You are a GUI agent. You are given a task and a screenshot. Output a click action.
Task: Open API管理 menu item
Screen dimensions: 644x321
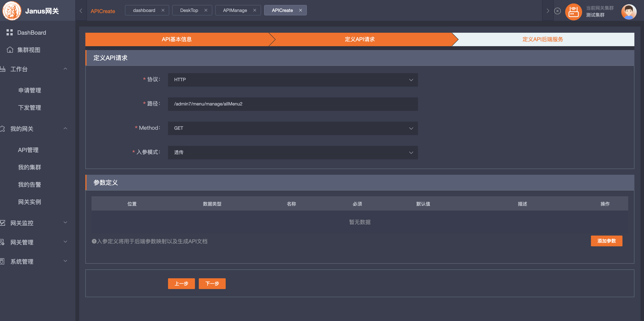[28, 150]
